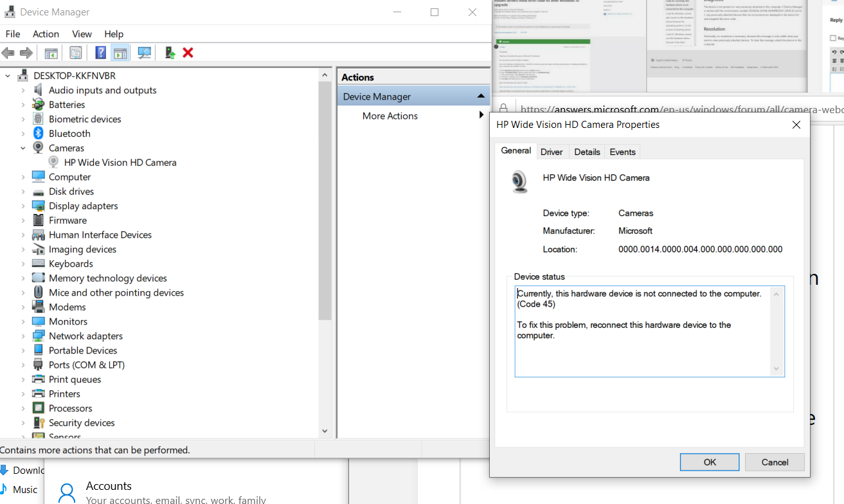This screenshot has height=504, width=844.
Task: Toggle the Show/Hide Action Pane icon
Action: (120, 53)
